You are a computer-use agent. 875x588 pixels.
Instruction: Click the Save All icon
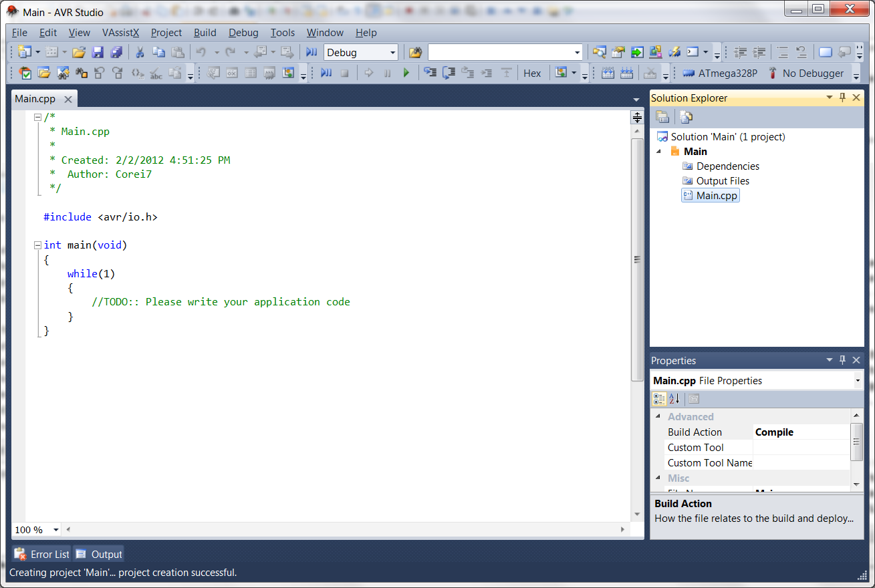116,52
